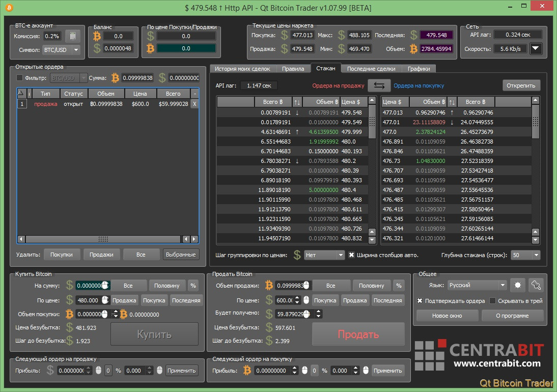Open О программе dialog
The image size is (557, 392).
pos(512,316)
